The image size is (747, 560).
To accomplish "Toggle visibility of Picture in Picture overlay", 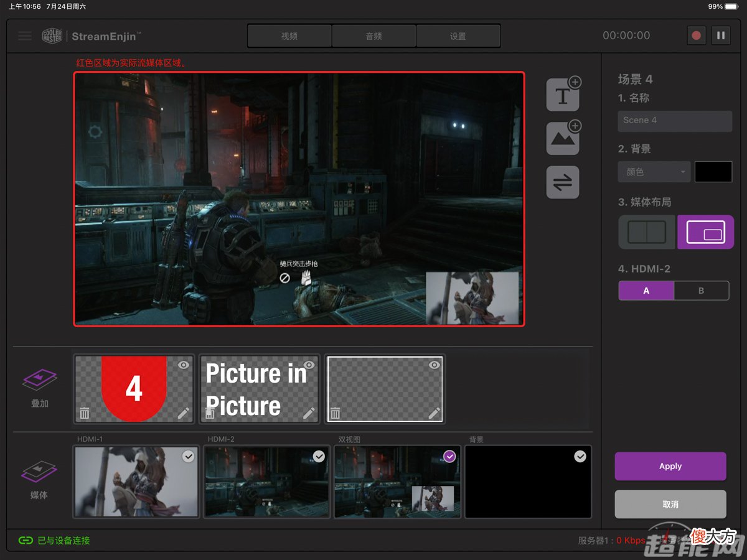I will 309,365.
